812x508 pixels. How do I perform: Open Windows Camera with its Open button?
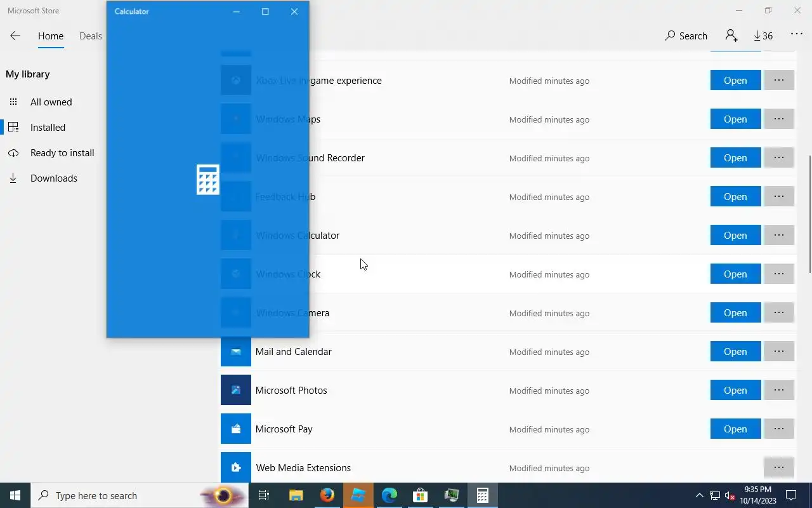735,312
